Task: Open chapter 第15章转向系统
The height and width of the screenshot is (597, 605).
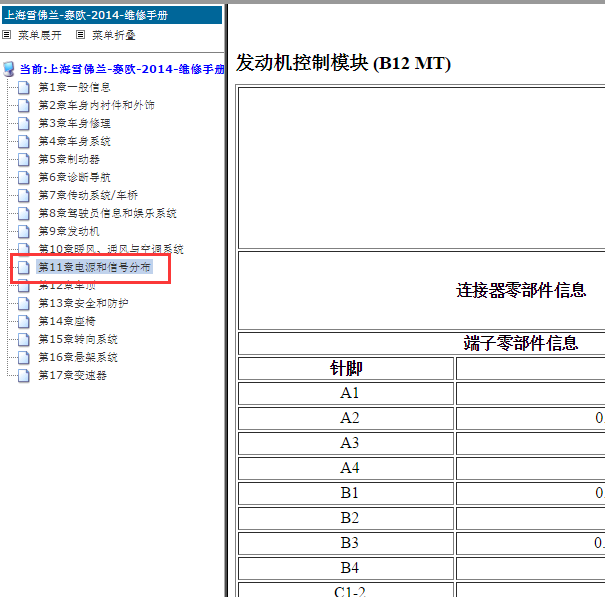Action: tap(78, 339)
